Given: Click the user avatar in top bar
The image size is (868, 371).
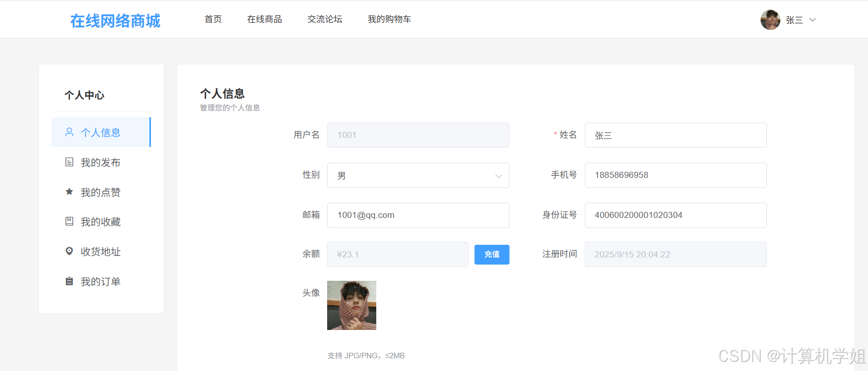Looking at the screenshot, I should pyautogui.click(x=770, y=20).
